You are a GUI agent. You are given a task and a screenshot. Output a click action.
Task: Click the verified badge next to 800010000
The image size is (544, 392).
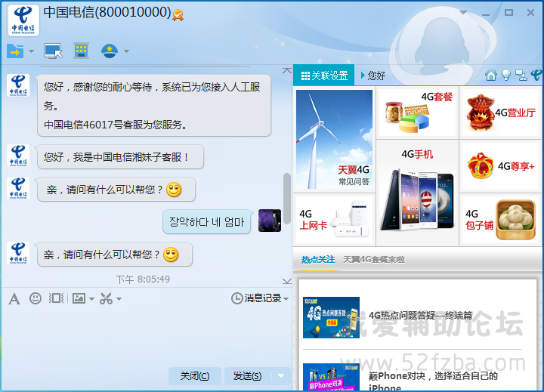178,15
